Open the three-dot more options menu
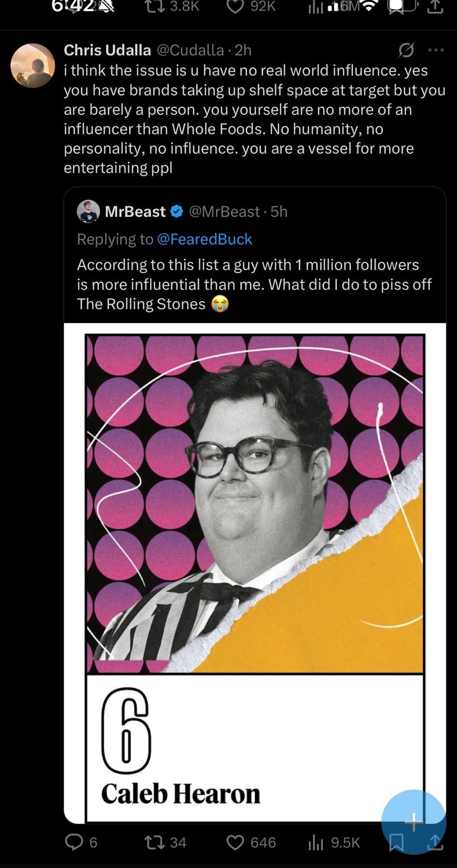 (436, 50)
